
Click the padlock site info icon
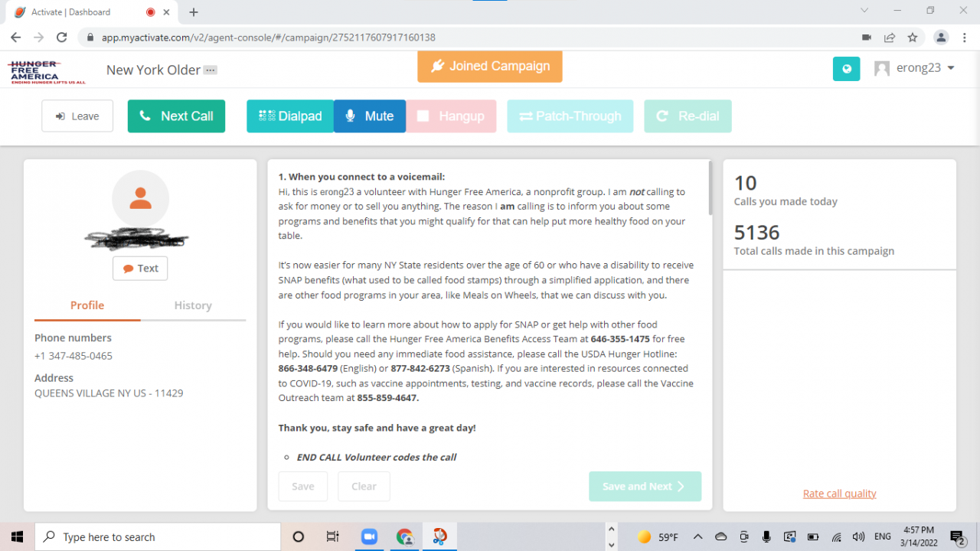(x=90, y=37)
